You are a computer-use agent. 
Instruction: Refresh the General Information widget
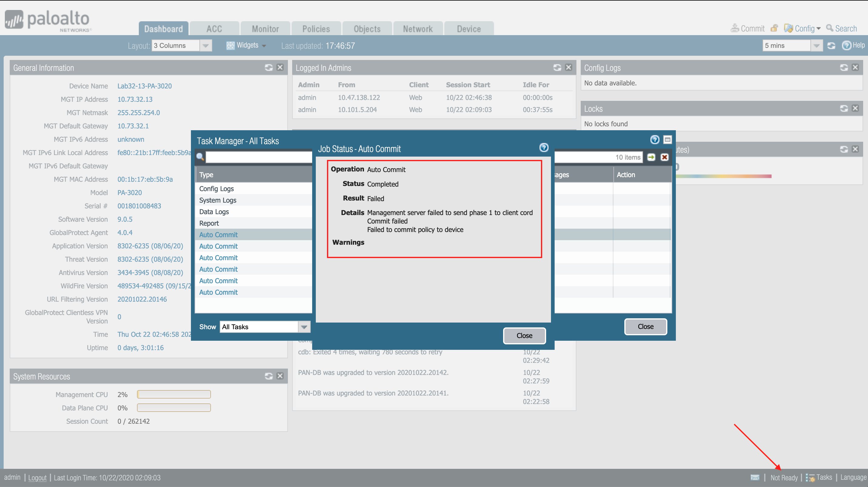click(269, 67)
